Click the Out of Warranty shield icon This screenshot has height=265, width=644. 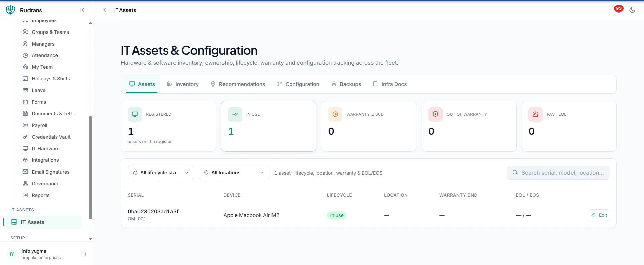point(435,114)
